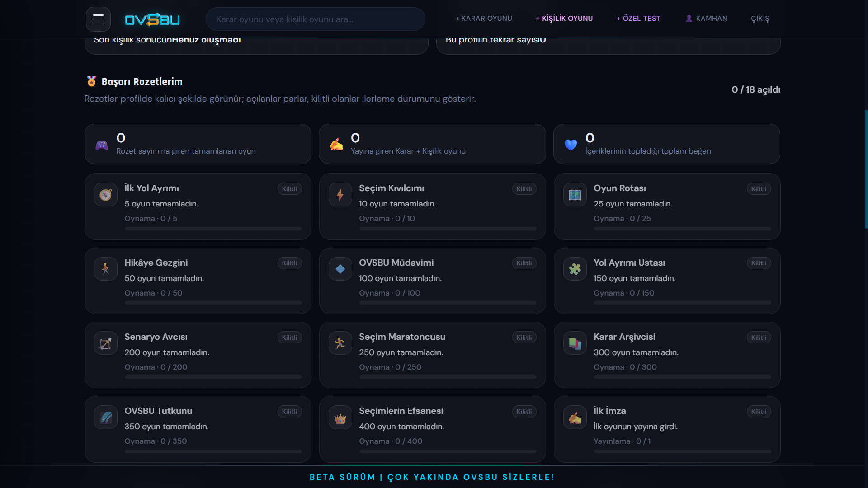Image resolution: width=868 pixels, height=488 pixels.
Task: Open the + KARAR OYUNU menu item
Action: pyautogui.click(x=484, y=19)
